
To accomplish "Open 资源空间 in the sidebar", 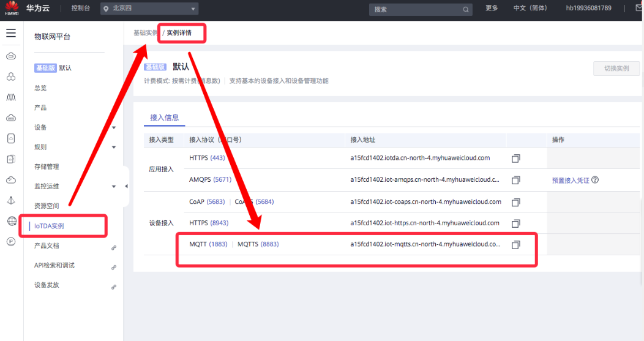I will pyautogui.click(x=47, y=206).
